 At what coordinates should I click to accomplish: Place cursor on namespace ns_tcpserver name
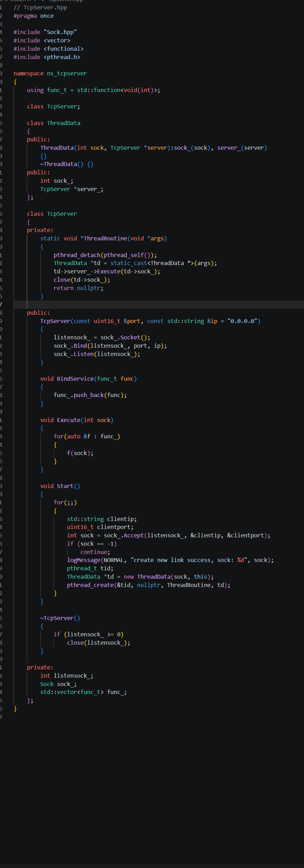click(x=67, y=74)
